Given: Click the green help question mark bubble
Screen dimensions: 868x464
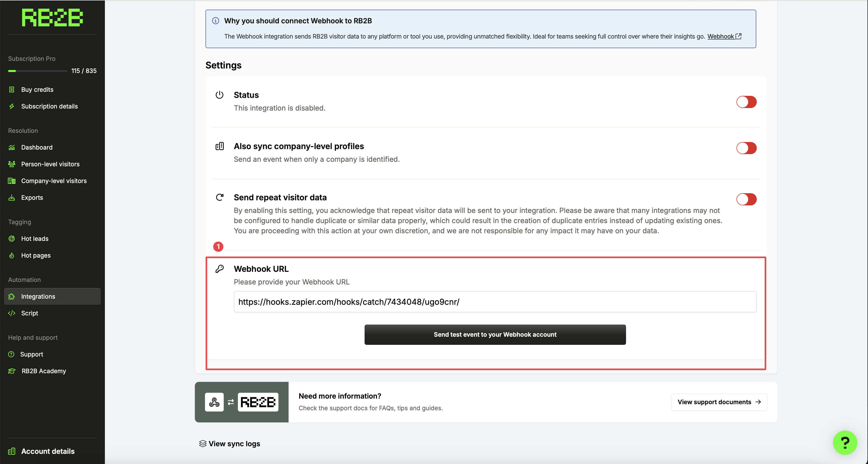Looking at the screenshot, I should [x=845, y=442].
